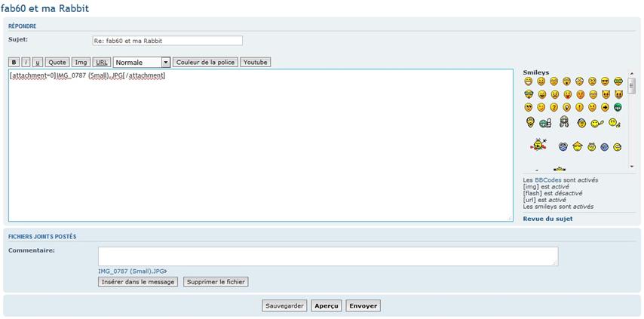Apply underline with the u button

[x=38, y=63]
